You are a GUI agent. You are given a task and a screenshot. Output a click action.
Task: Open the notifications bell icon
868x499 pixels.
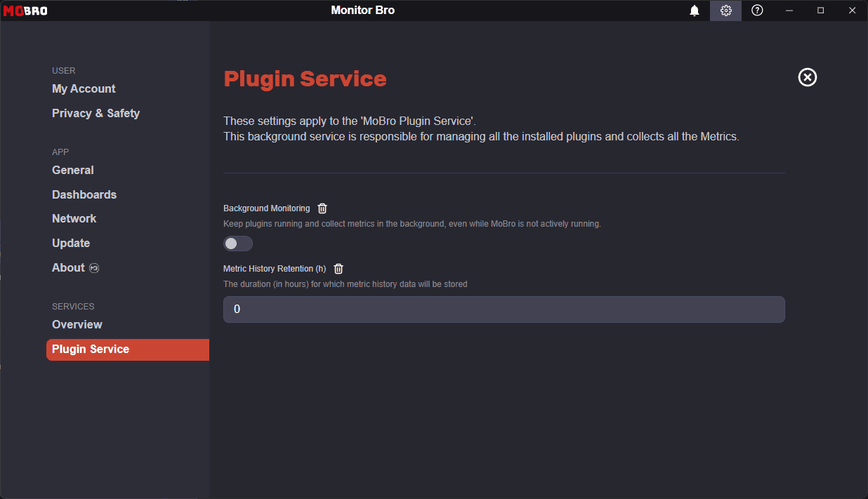point(695,11)
